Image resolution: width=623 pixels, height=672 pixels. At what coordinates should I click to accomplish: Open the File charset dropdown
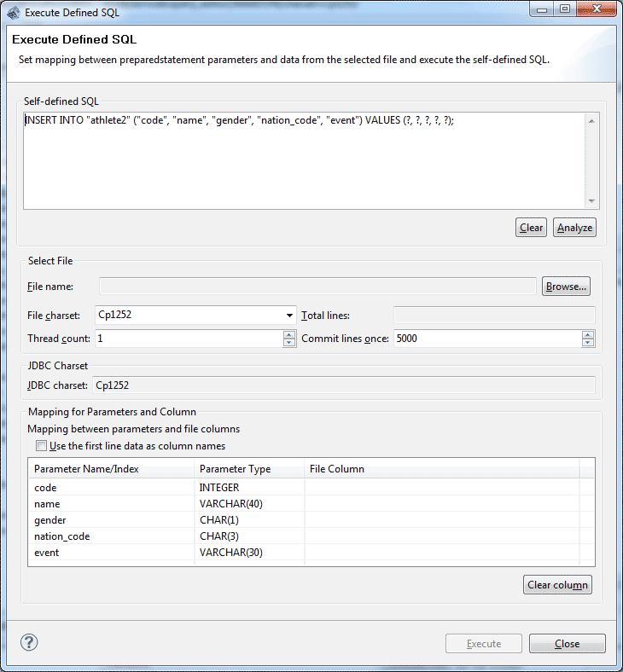(x=289, y=315)
